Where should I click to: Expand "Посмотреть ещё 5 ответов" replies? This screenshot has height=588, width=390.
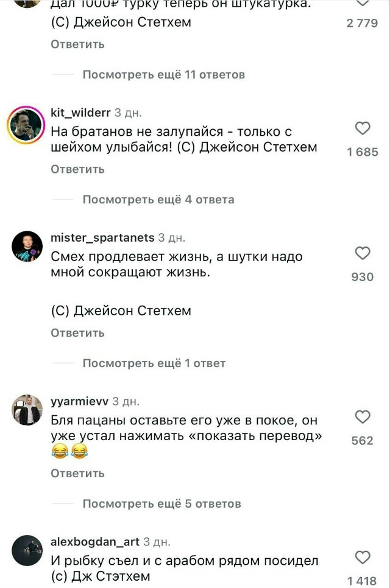pos(161,503)
